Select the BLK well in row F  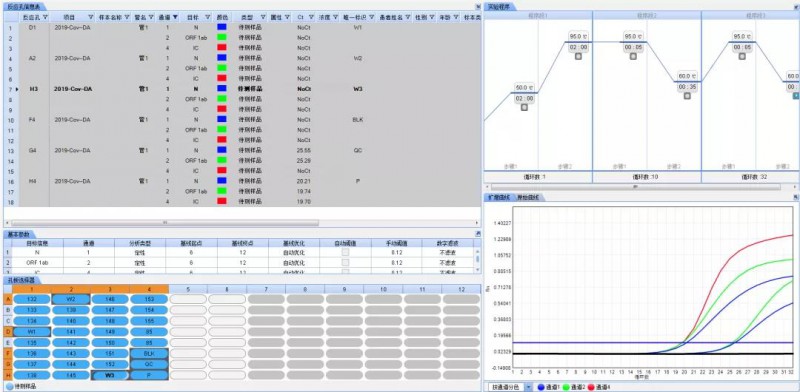[x=149, y=353]
